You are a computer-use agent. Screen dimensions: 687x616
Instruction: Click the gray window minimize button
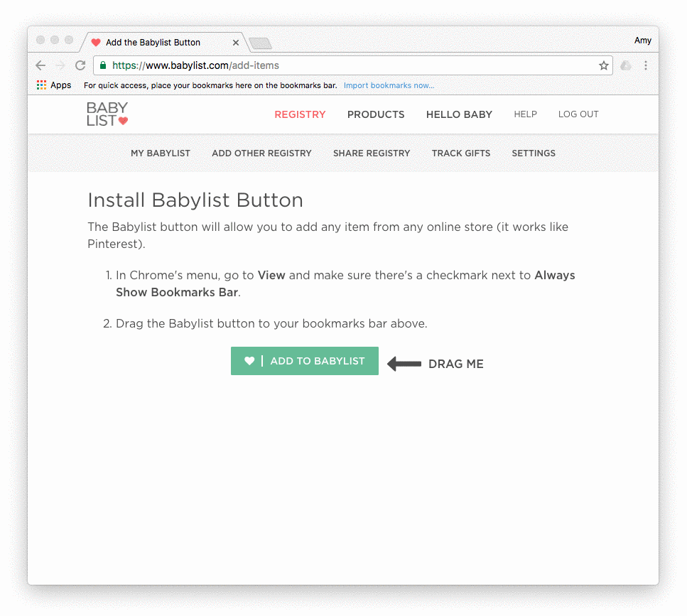pyautogui.click(x=55, y=40)
